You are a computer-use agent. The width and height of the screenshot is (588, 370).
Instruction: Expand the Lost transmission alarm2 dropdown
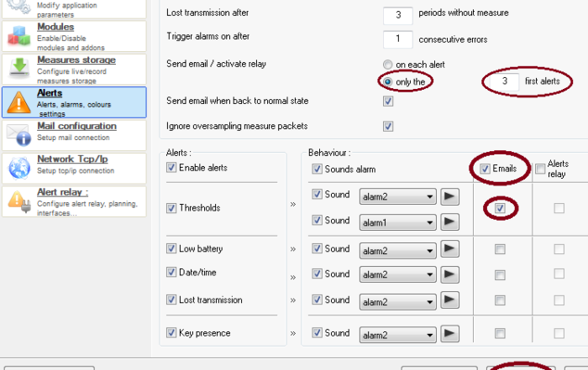[397, 302]
